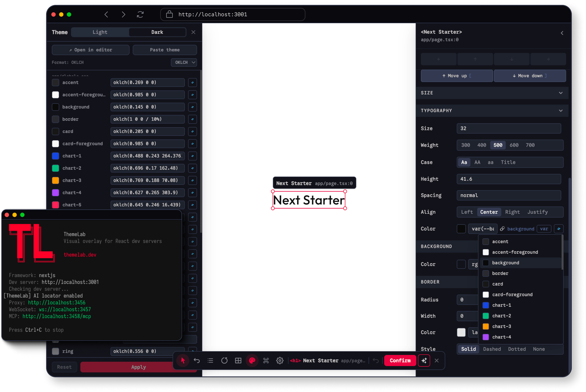Click the chart-4 purple swatch in Theme panel
This screenshot has height=392, width=586.
coord(55,193)
